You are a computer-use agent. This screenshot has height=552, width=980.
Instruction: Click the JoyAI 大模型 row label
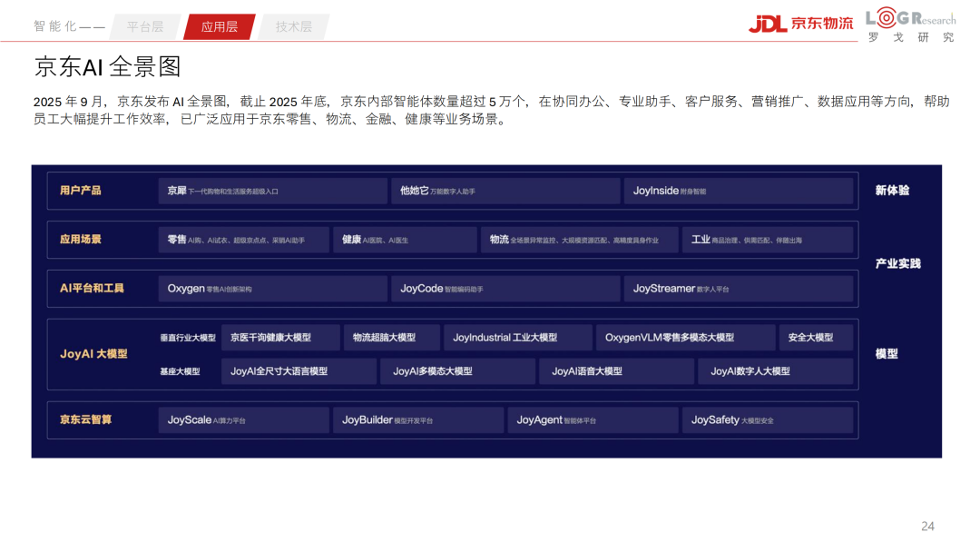pos(93,354)
